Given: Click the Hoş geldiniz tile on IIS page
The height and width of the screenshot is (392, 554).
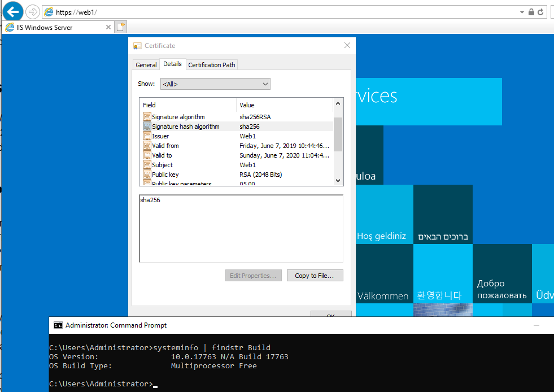Looking at the screenshot, I should (x=385, y=214).
